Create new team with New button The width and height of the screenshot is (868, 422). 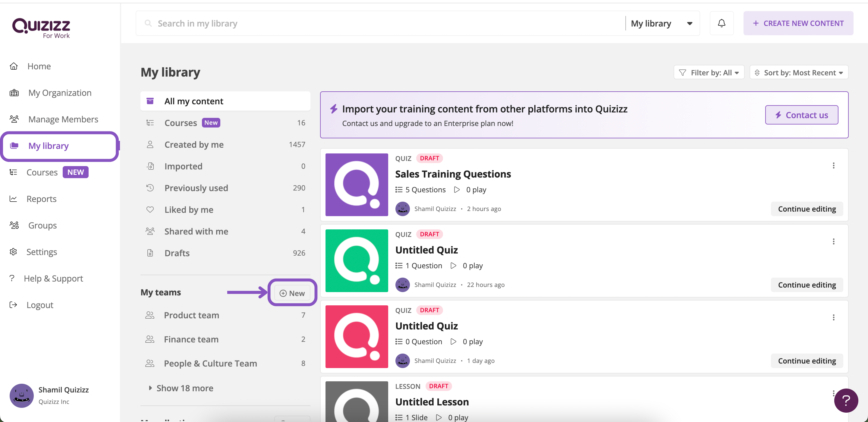pyautogui.click(x=292, y=293)
